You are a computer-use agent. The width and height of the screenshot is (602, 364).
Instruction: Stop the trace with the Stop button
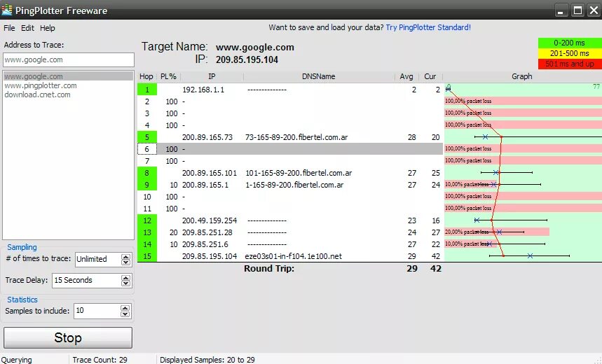[68, 338]
